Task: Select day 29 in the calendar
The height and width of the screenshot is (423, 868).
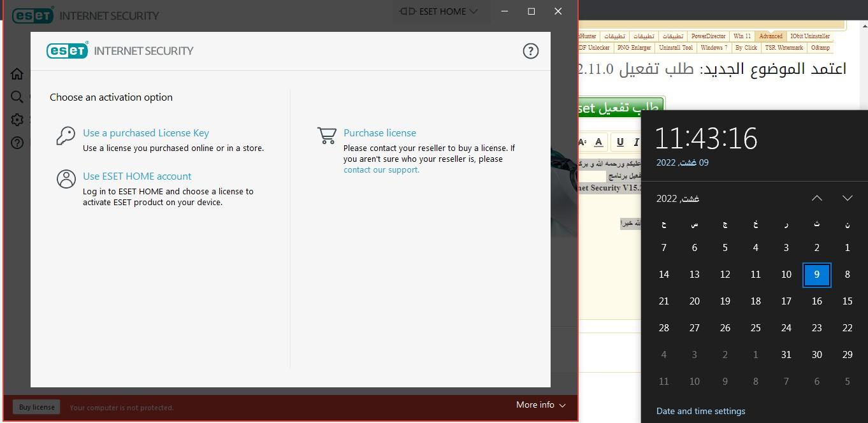Action: tap(848, 355)
